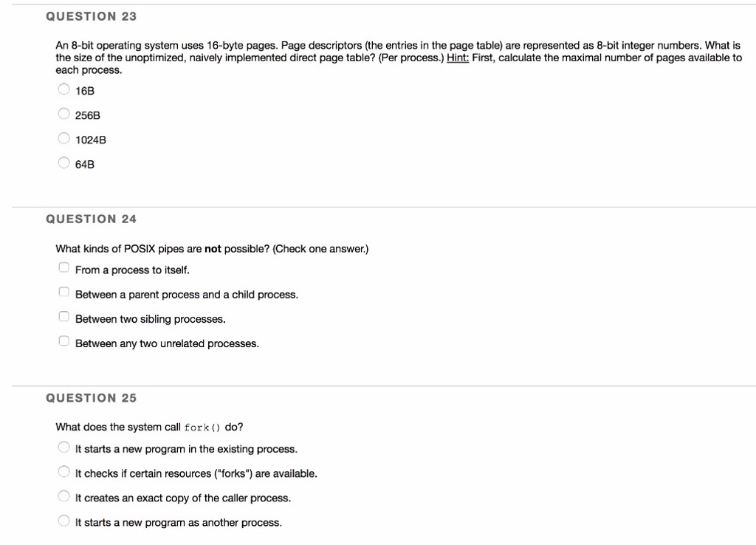Pick 'It starts a new program as another process'
The image size is (756, 545).
coord(63,520)
